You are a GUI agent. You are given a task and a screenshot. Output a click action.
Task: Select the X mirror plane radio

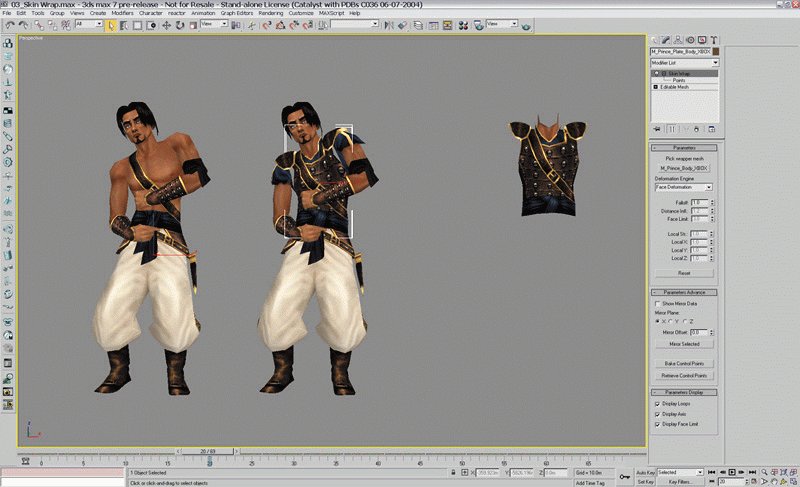657,322
